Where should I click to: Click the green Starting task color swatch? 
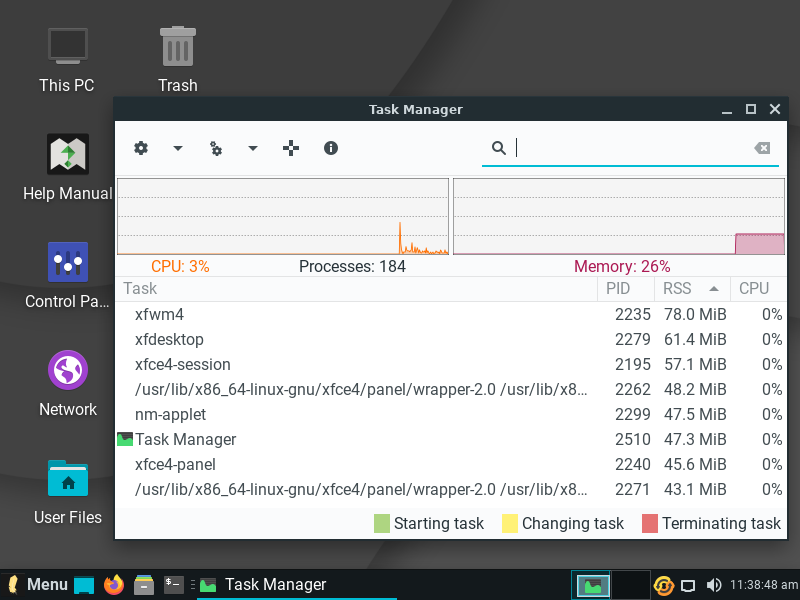382,523
